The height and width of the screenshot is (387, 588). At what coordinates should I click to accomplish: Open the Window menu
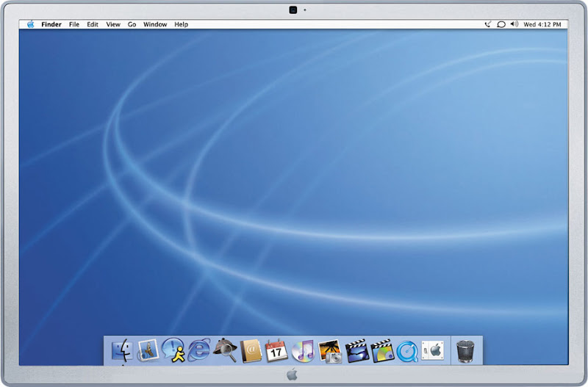(155, 24)
